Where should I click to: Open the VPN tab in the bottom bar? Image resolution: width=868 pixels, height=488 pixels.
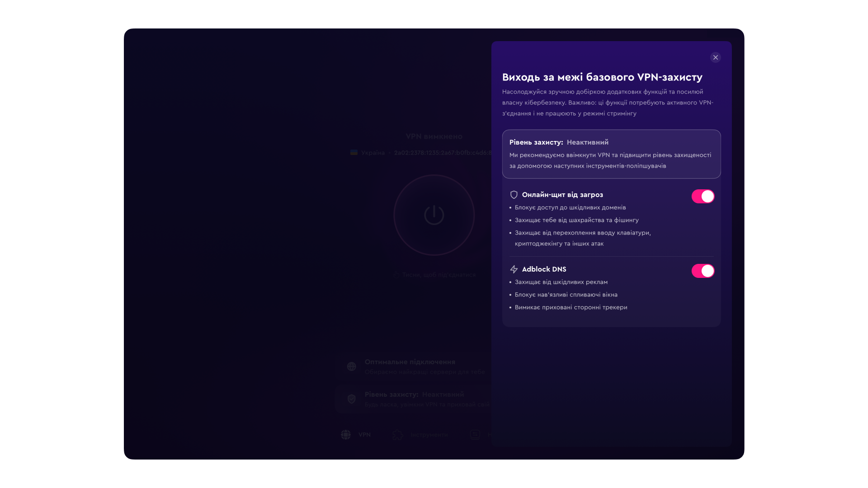(356, 435)
